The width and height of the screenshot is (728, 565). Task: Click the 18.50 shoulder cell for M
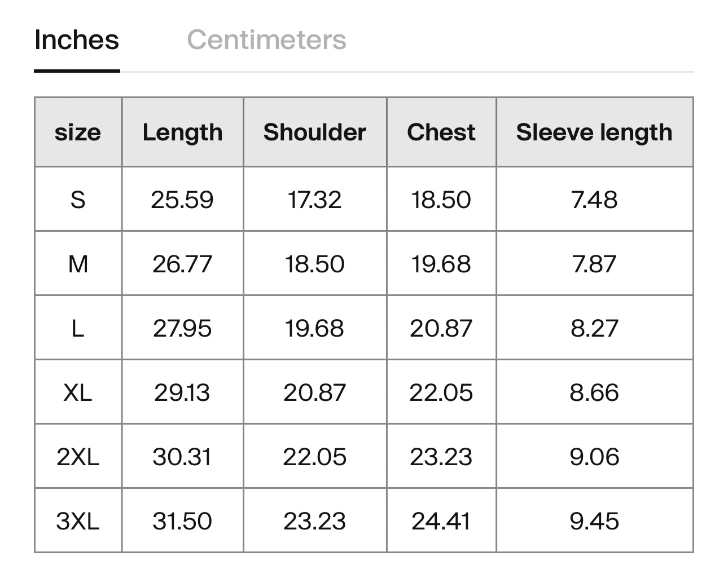click(x=315, y=264)
